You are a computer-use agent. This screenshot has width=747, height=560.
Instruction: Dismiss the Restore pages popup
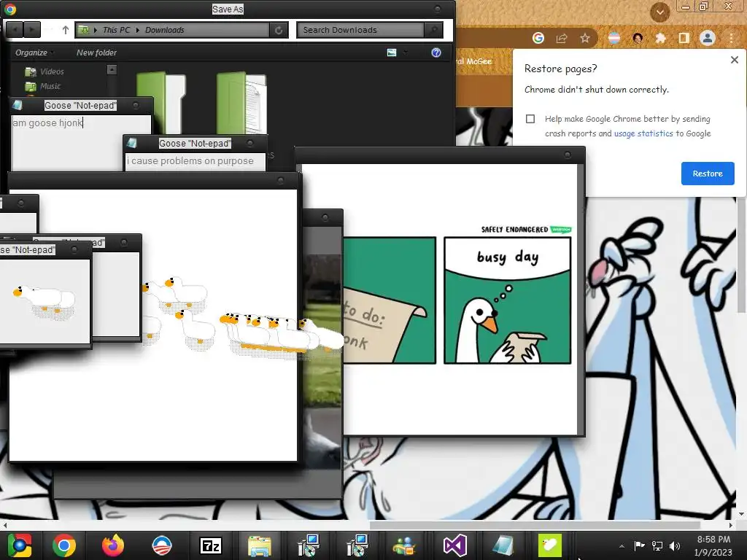click(734, 60)
